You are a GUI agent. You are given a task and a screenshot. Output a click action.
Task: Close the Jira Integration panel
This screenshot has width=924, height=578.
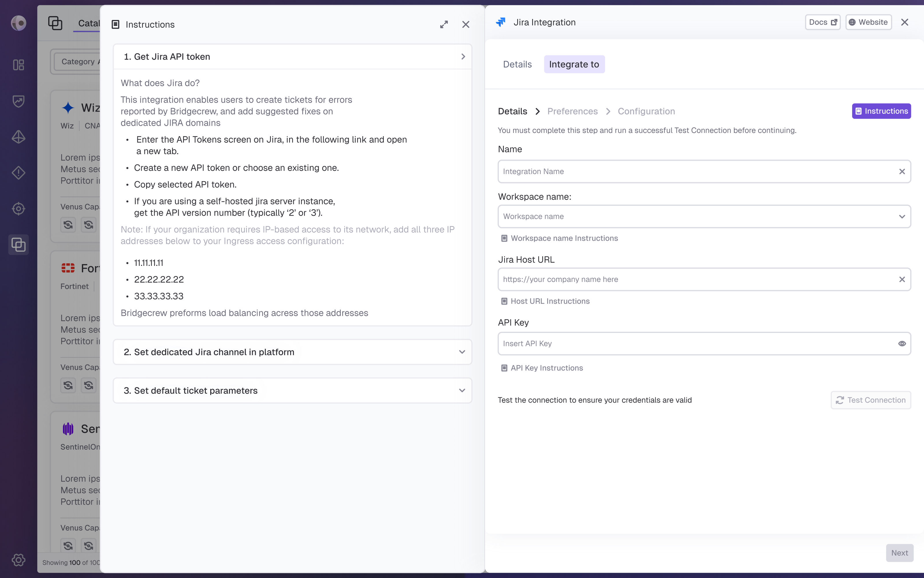click(905, 22)
